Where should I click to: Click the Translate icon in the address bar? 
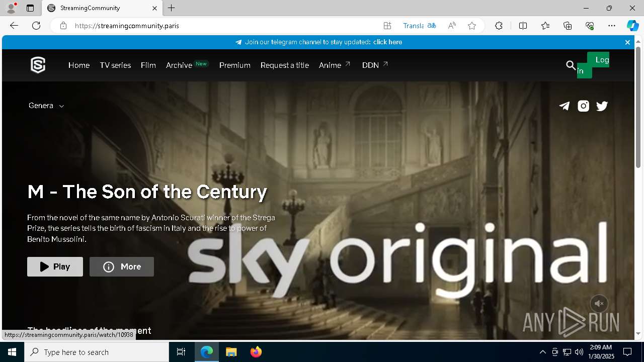(432, 26)
